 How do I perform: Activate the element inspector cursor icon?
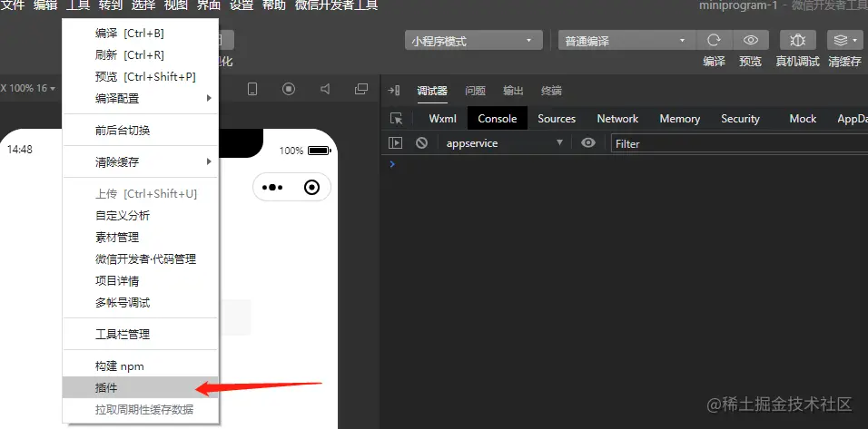(397, 119)
